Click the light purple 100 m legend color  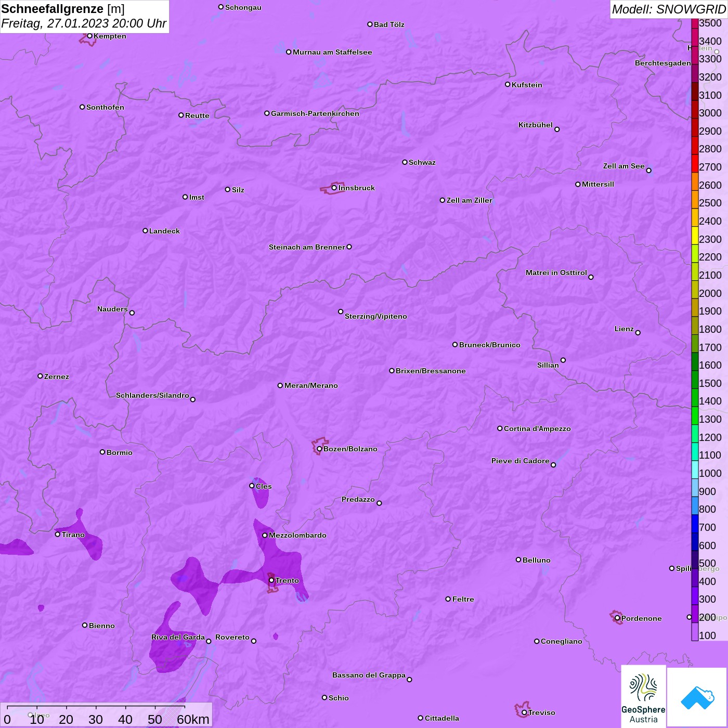(695, 631)
